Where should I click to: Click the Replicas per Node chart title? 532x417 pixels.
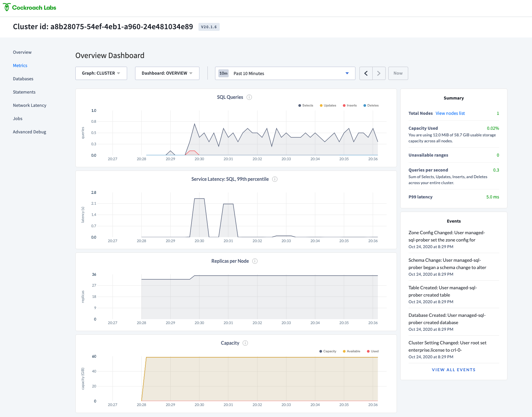[x=230, y=261]
